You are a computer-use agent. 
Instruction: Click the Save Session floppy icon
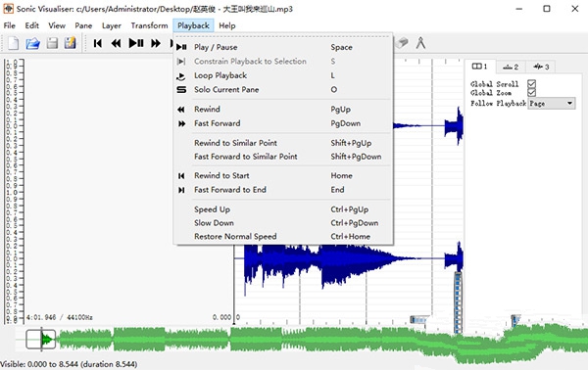(x=52, y=43)
